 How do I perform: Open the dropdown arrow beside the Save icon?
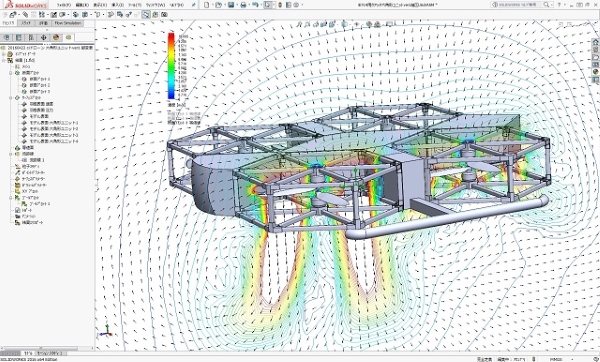[x=236, y=5]
